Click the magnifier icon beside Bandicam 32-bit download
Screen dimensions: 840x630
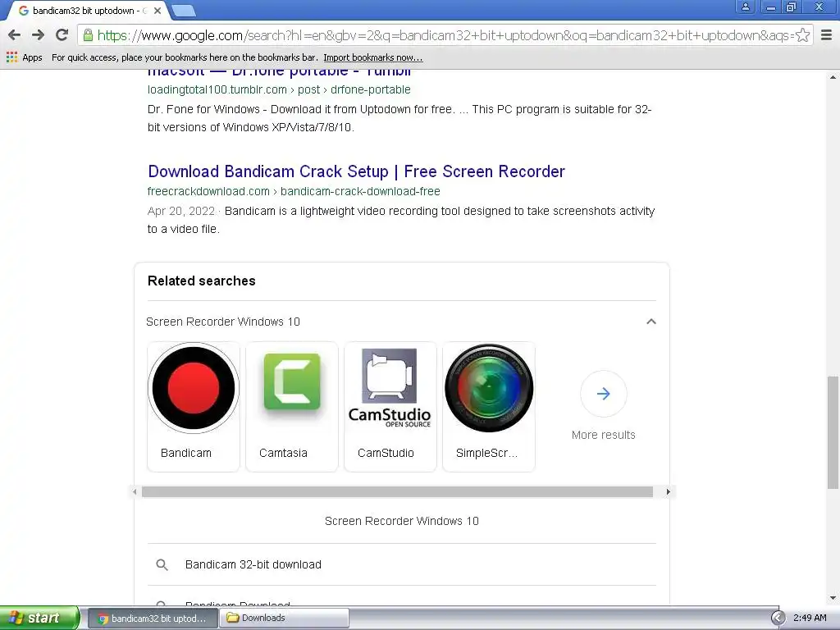162,564
